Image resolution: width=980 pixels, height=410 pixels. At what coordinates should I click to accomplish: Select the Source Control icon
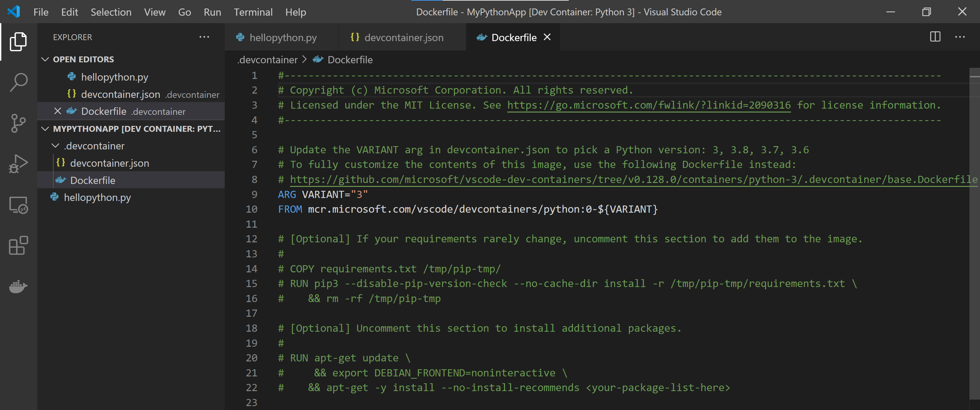click(18, 123)
